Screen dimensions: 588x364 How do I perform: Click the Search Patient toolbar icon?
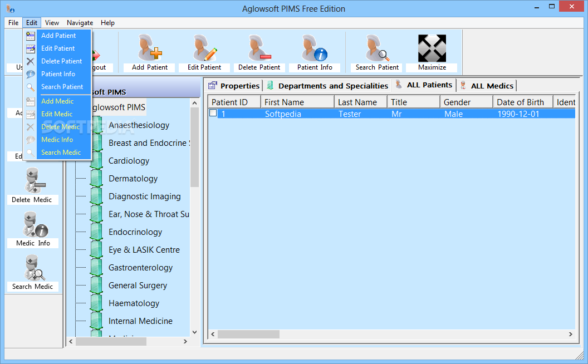coord(378,48)
